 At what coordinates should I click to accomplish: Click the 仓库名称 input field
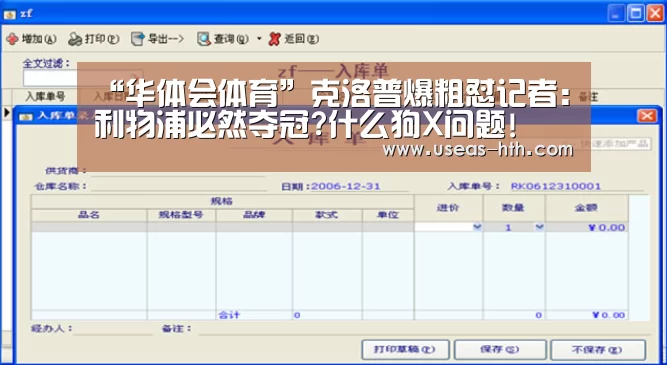click(179, 186)
